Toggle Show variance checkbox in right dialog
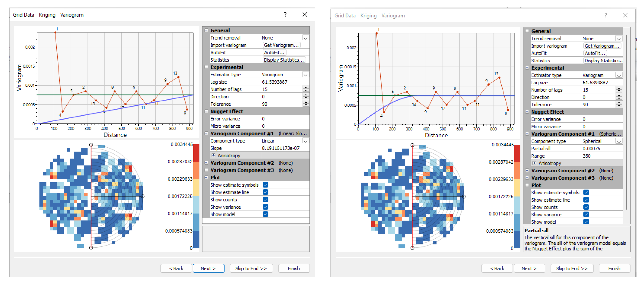Screen dimensions: 644x284 (586, 214)
